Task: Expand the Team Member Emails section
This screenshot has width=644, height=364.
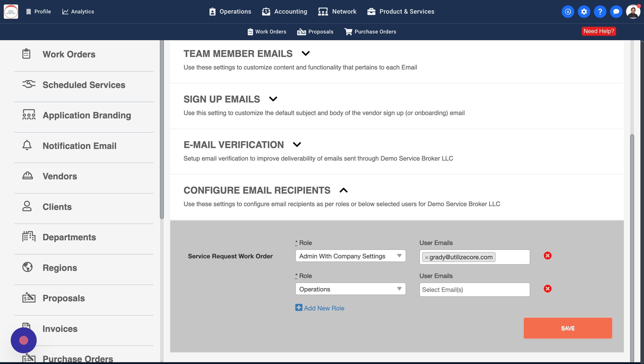Action: pyautogui.click(x=305, y=53)
